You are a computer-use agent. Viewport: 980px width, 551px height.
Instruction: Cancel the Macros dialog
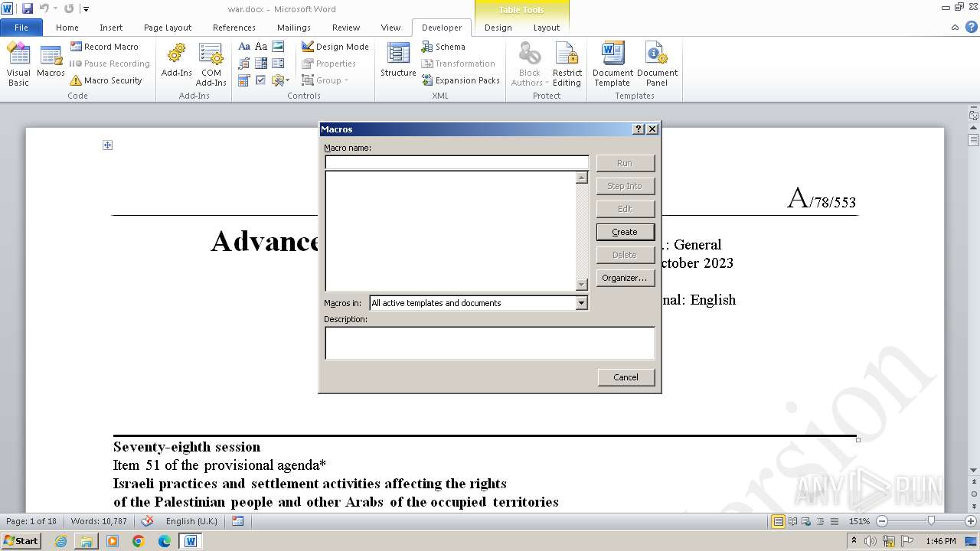(626, 377)
